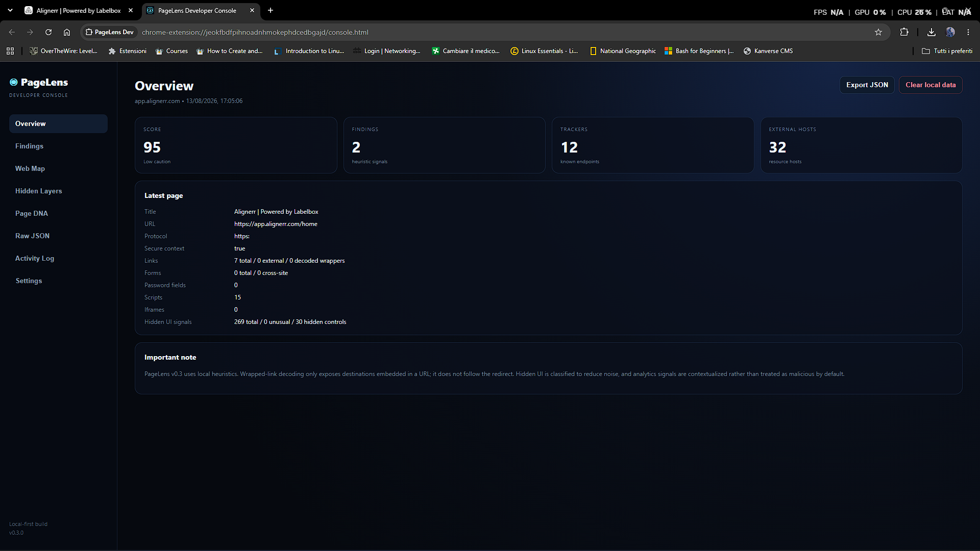Select Overview in the sidebar
Screen dimensions: 980x551
coord(58,123)
